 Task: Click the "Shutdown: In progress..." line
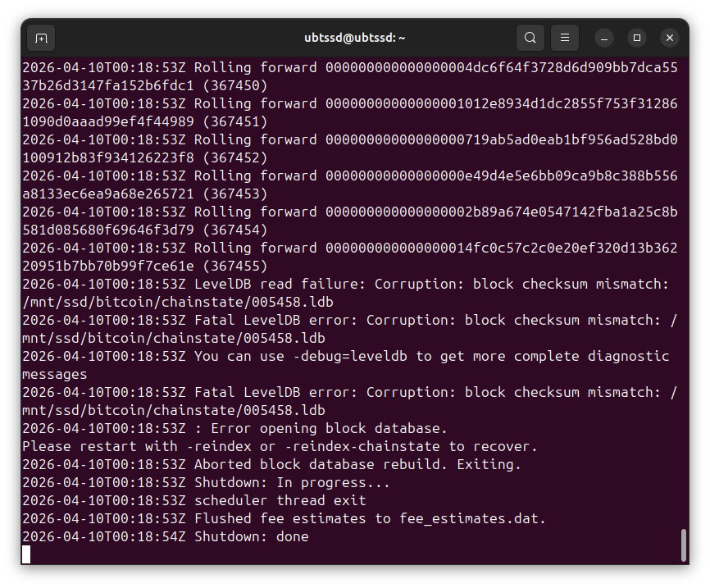[x=292, y=482]
